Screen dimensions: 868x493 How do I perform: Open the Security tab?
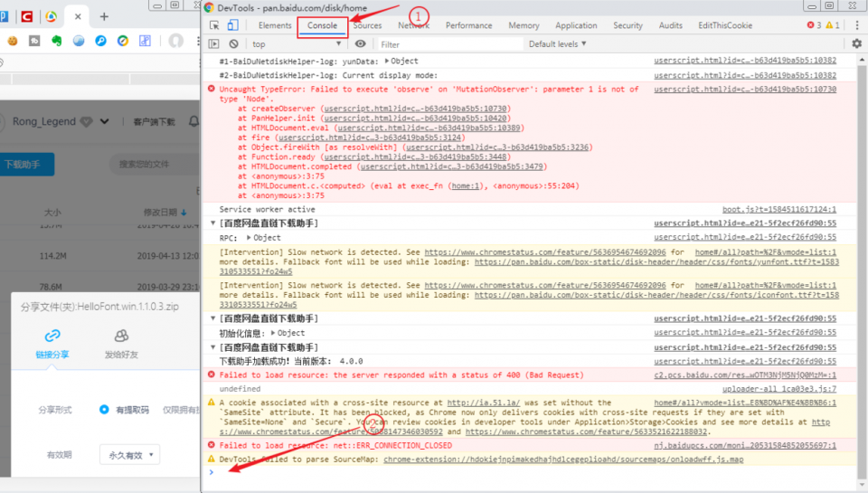point(627,25)
